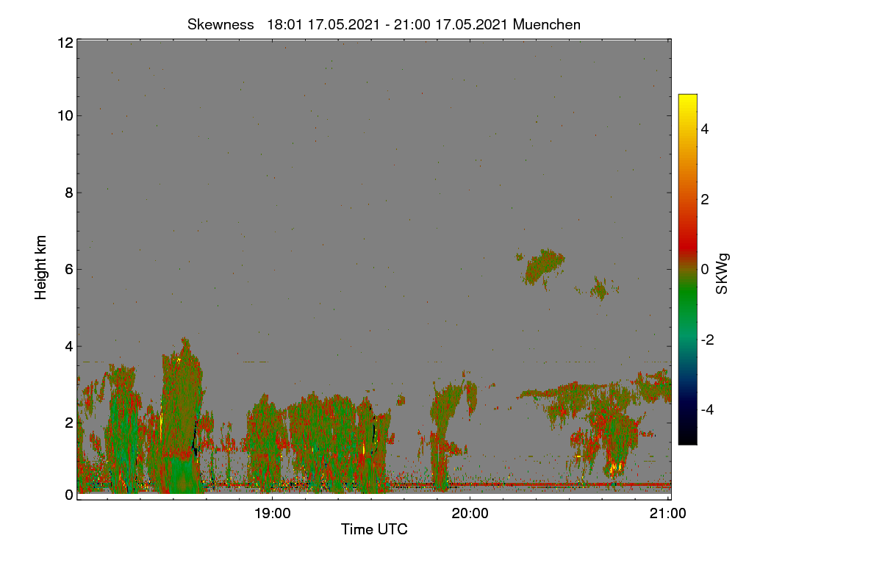Click the colorbar value label -4
The width and height of the screenshot is (882, 588).
coord(706,409)
